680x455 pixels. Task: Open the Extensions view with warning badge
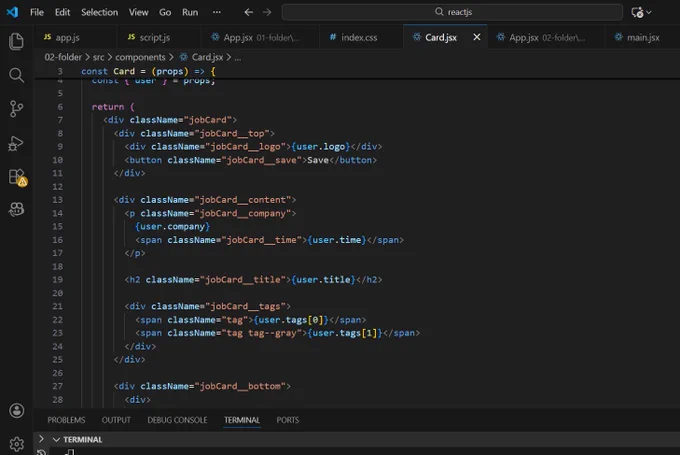(17, 177)
